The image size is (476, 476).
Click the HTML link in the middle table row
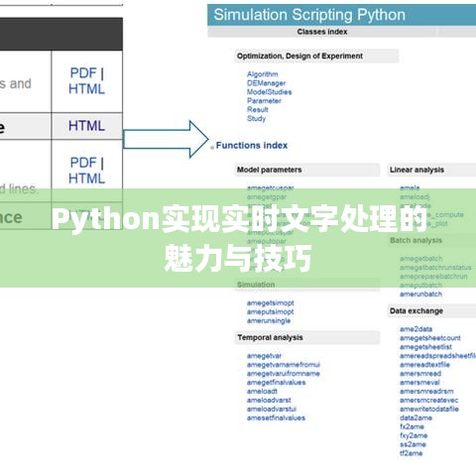click(86, 126)
